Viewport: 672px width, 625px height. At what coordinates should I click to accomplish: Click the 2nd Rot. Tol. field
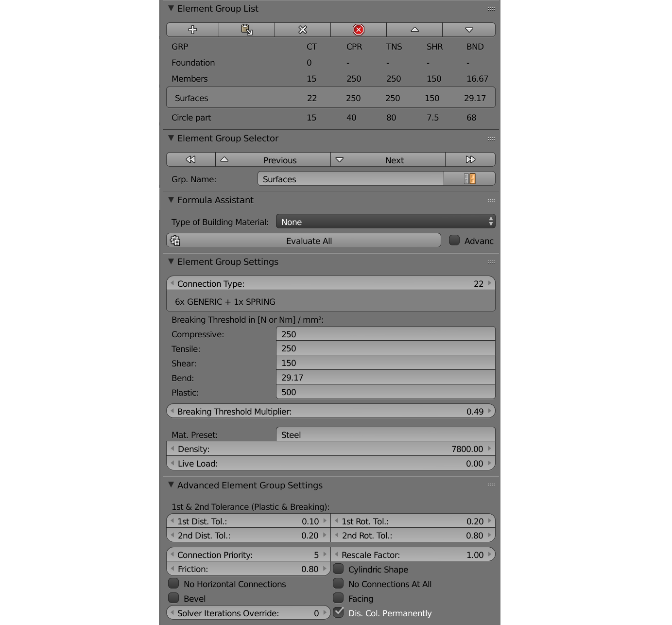[413, 535]
